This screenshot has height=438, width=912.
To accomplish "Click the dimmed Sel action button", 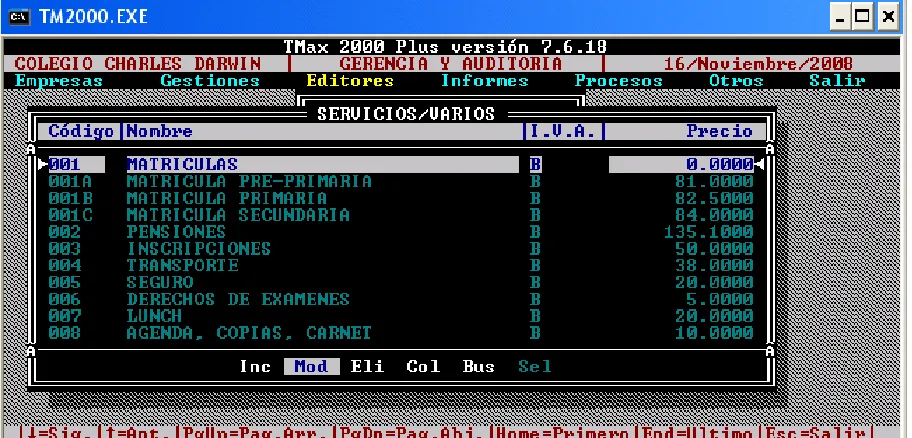I will (535, 366).
